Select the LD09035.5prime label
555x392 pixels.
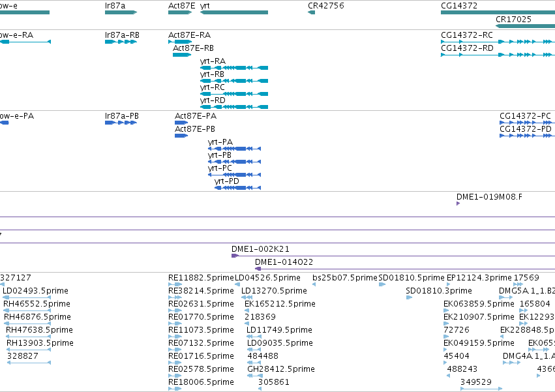pyautogui.click(x=280, y=343)
